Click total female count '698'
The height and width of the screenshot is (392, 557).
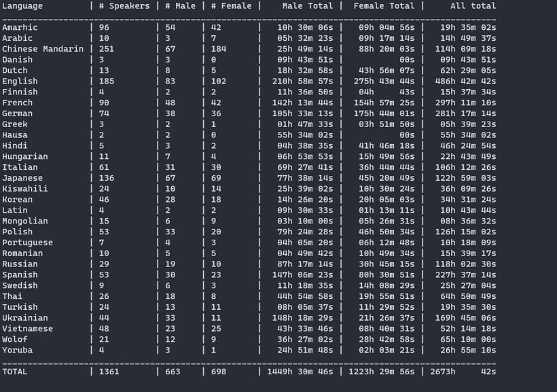(x=219, y=372)
